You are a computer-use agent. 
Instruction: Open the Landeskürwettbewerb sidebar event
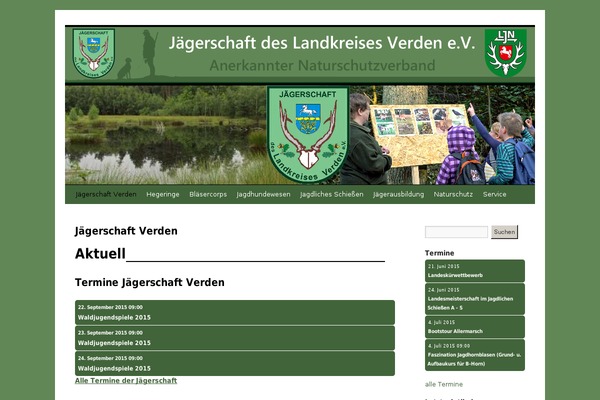(x=475, y=271)
